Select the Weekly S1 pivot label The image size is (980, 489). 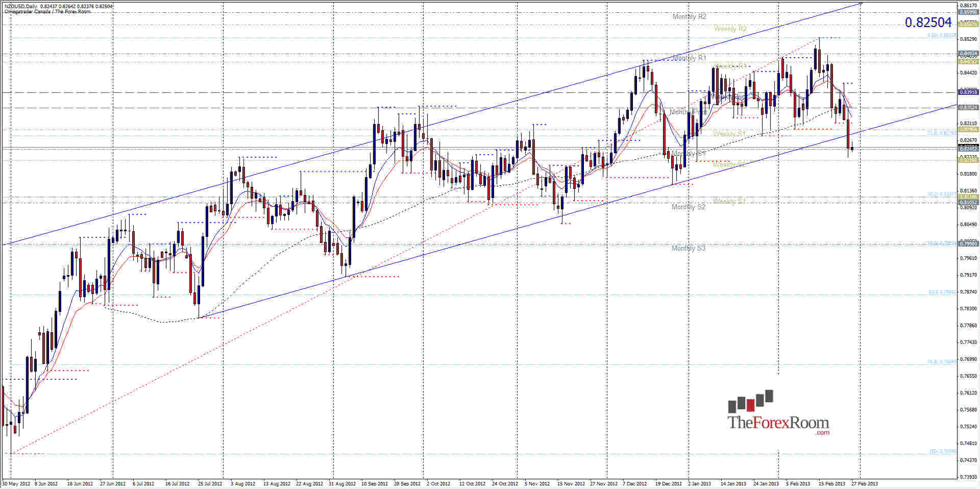[728, 133]
